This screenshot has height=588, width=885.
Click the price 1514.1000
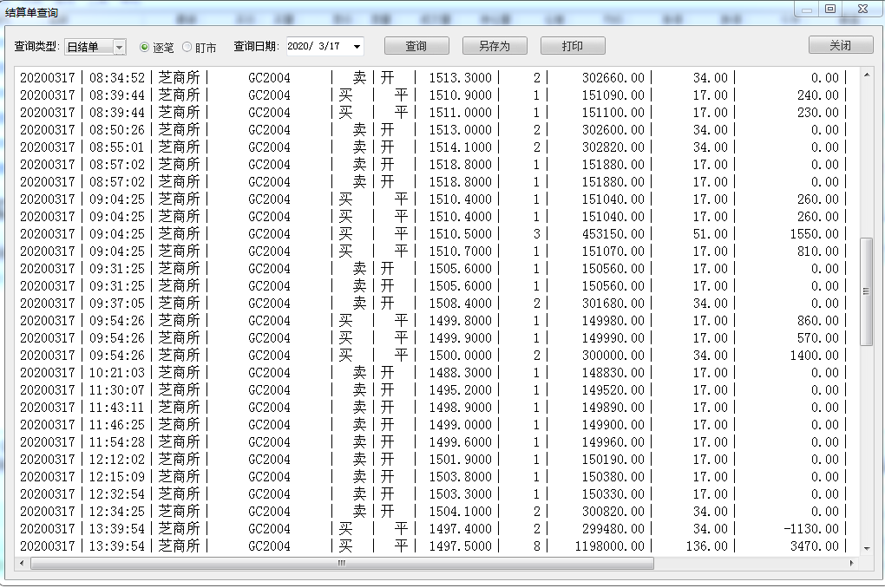click(x=460, y=147)
